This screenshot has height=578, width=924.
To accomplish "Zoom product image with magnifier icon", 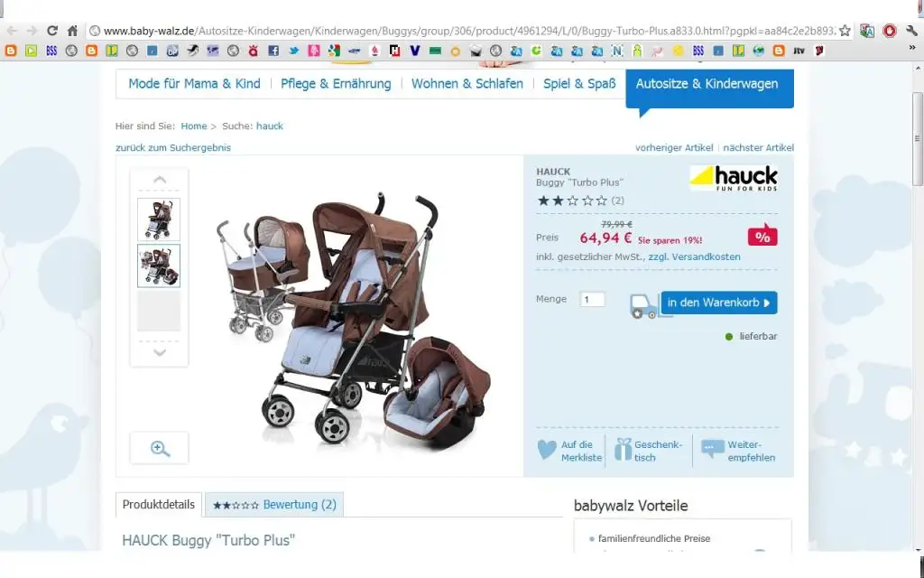I will click(x=159, y=448).
